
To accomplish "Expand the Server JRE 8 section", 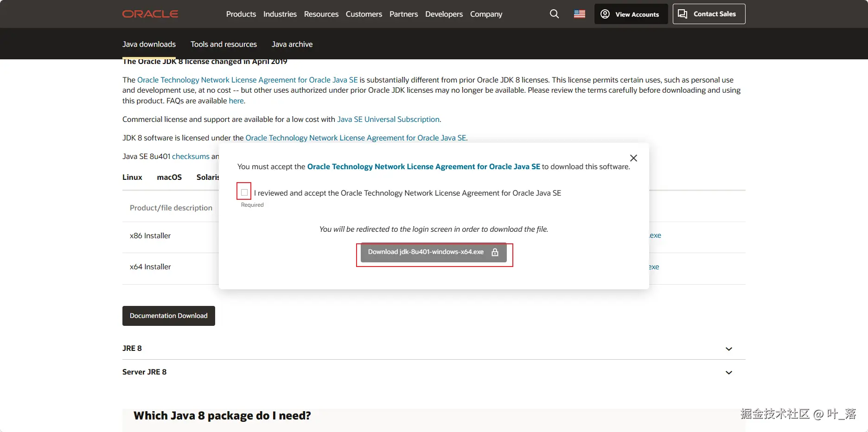I will coord(434,372).
